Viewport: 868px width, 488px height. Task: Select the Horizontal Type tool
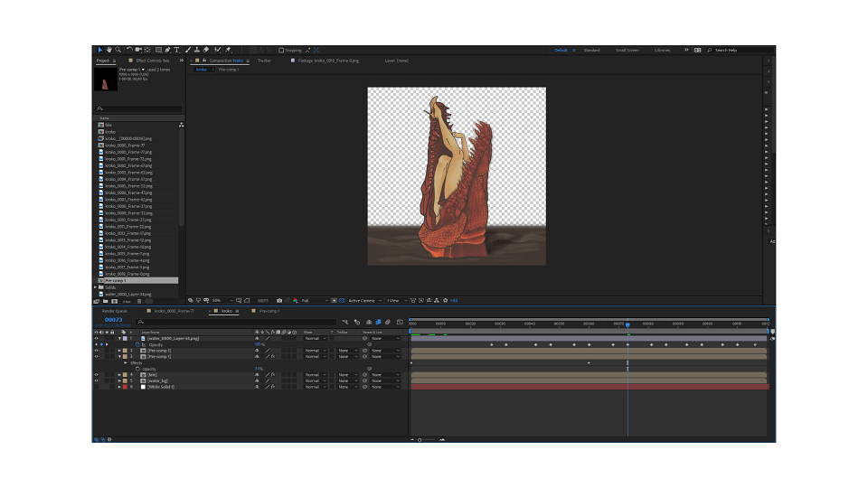[176, 50]
